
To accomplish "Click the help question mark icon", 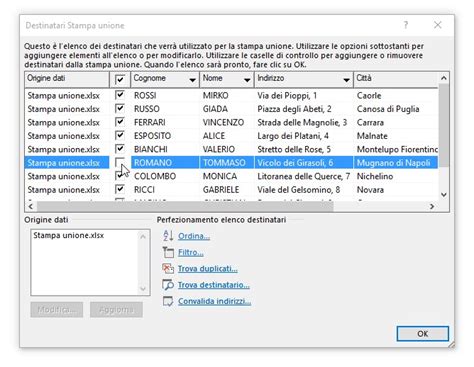I will pos(406,25).
